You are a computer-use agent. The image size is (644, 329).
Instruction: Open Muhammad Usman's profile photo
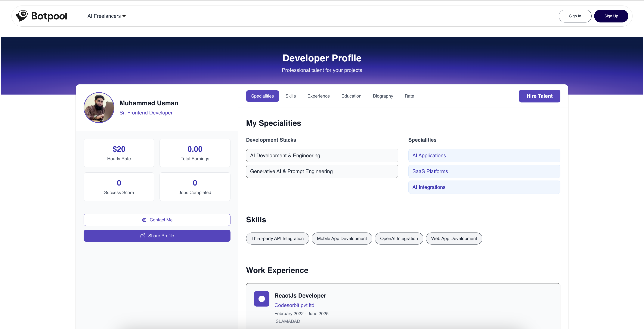pyautogui.click(x=99, y=108)
